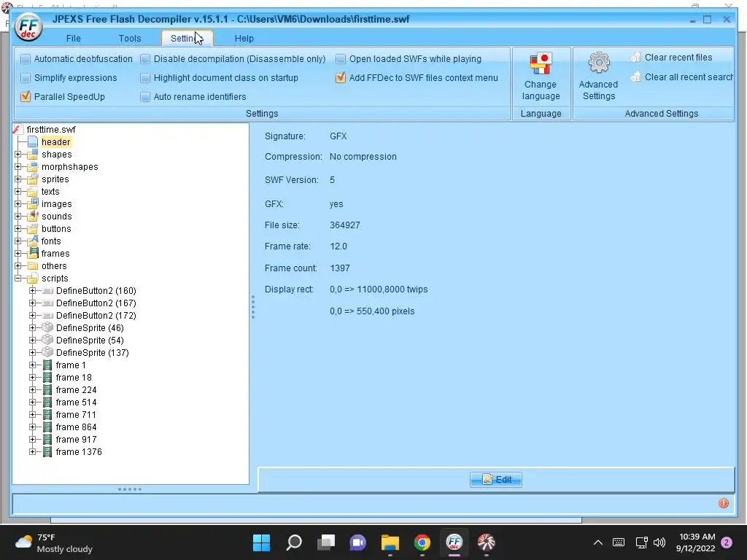Viewport: 747px width, 560px height.
Task: Select frame 711 in scripts
Action: [x=76, y=414]
